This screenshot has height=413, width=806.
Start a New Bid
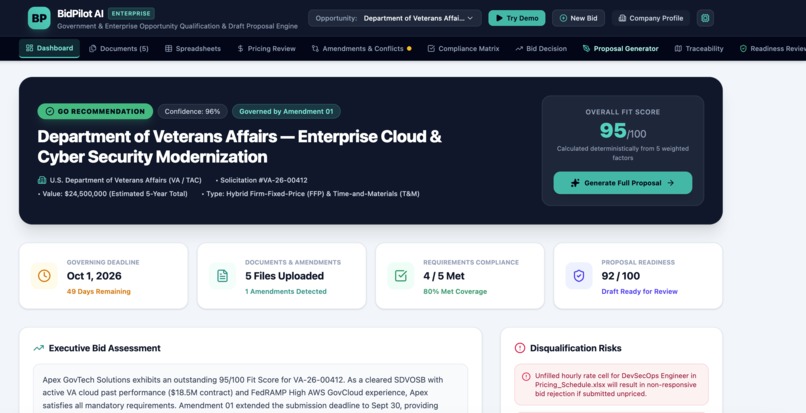(578, 18)
